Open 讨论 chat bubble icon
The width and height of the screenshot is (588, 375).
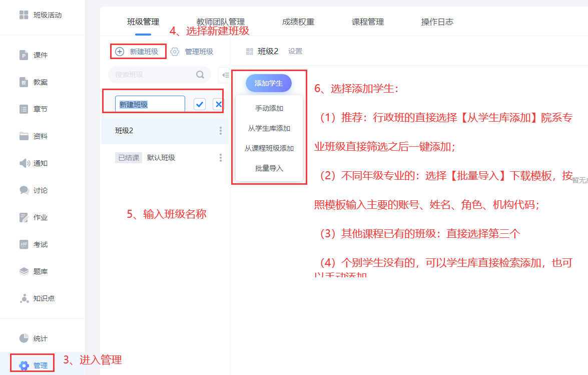click(x=24, y=190)
